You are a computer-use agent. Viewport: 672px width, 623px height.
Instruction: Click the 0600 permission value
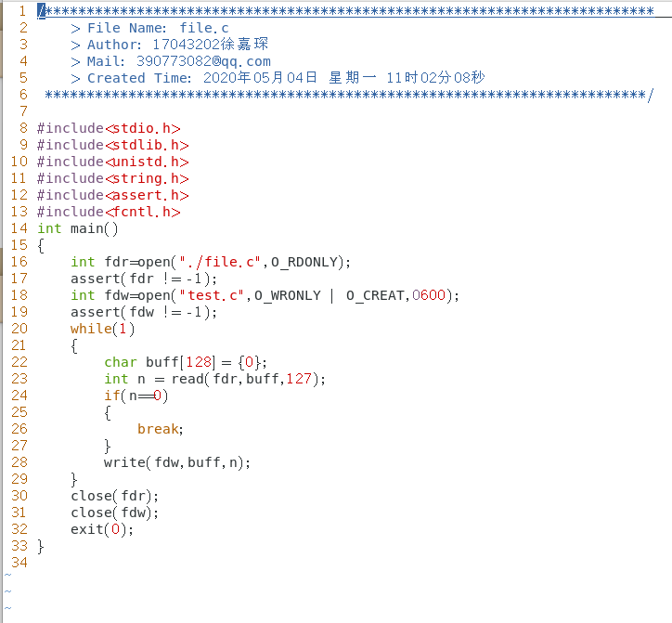point(429,295)
